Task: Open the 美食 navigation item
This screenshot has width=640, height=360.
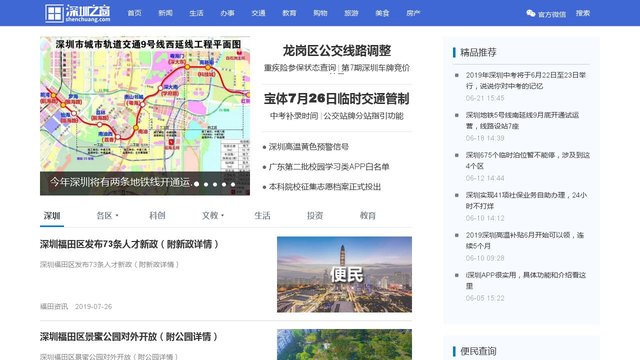Action: click(x=382, y=13)
